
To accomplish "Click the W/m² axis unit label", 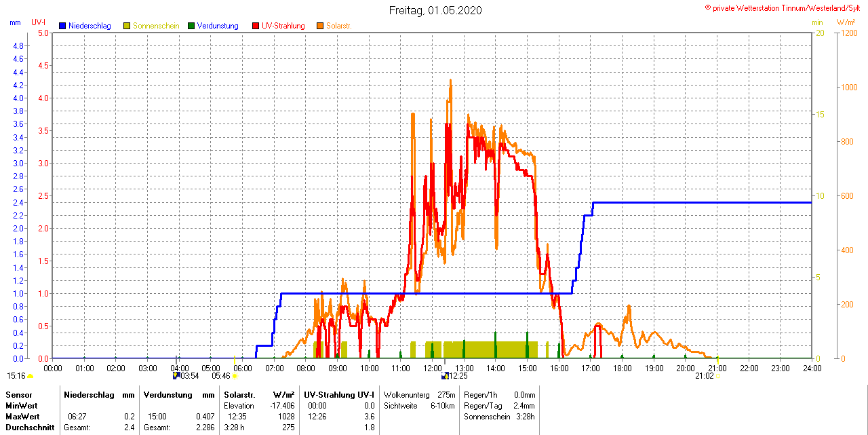I will (x=846, y=22).
